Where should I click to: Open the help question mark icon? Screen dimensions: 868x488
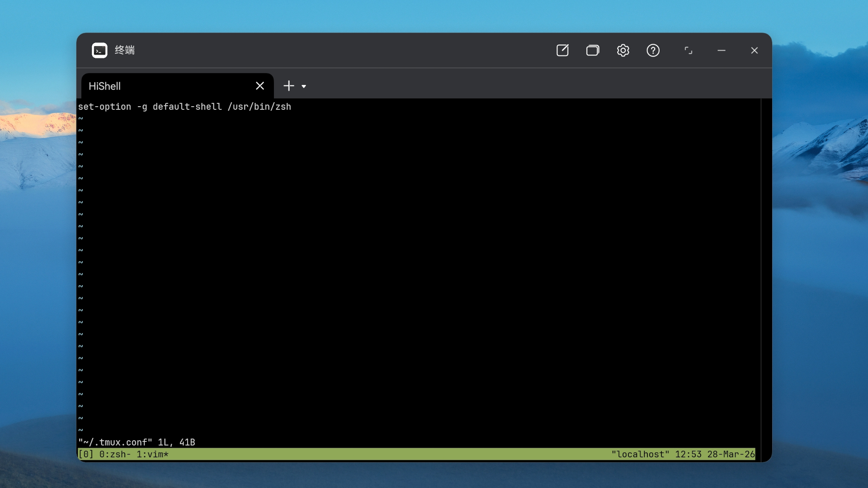(x=653, y=50)
